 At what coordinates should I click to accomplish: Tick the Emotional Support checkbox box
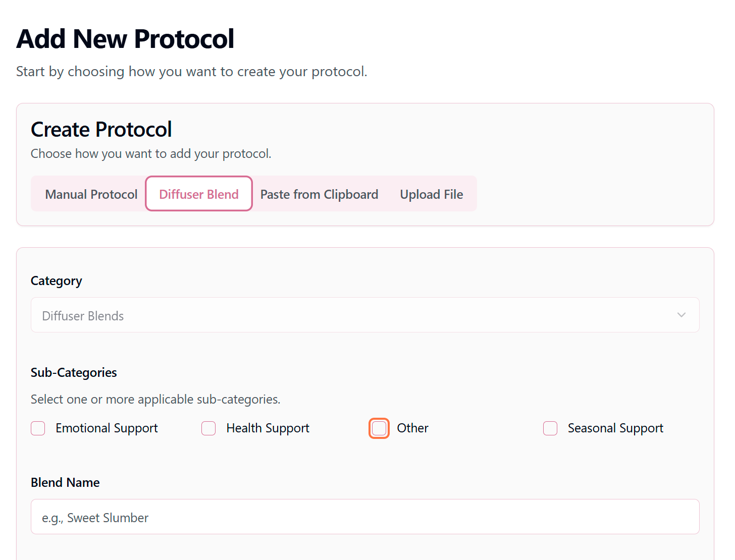(x=38, y=428)
